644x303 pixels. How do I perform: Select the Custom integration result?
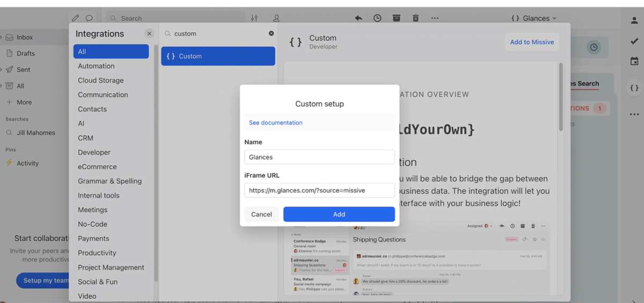(x=218, y=56)
